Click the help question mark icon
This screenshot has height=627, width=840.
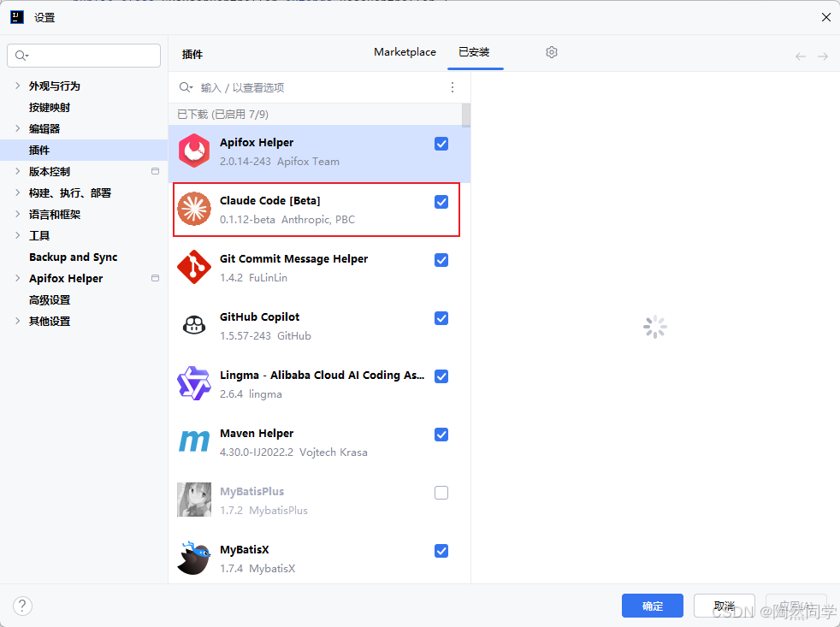point(22,606)
